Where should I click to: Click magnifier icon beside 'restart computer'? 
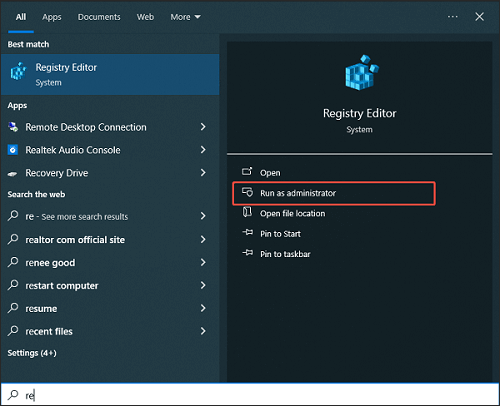[13, 285]
